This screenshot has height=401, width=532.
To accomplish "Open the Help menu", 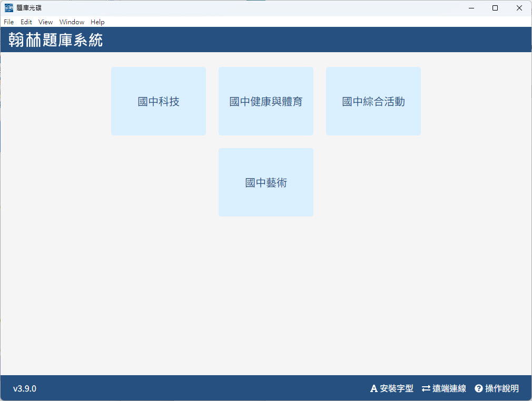I will [97, 22].
